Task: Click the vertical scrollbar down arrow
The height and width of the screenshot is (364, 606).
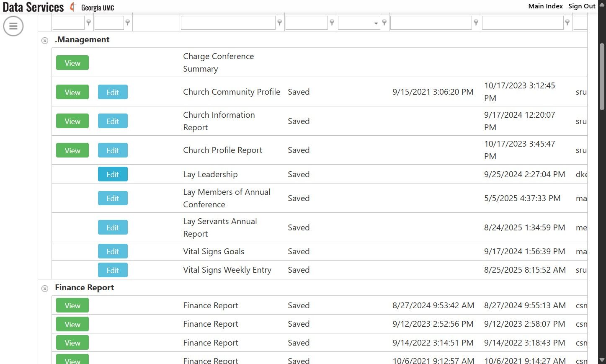Action: click(x=602, y=360)
